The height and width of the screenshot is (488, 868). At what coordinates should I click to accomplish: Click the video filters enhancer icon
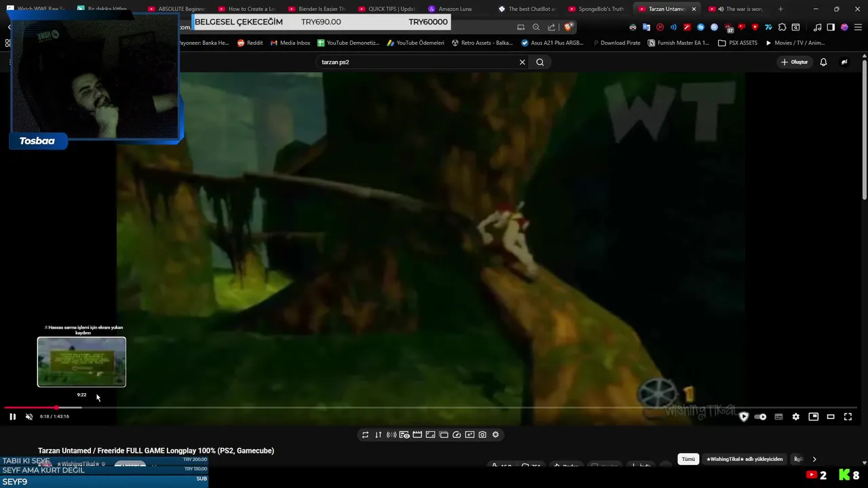[469, 434]
